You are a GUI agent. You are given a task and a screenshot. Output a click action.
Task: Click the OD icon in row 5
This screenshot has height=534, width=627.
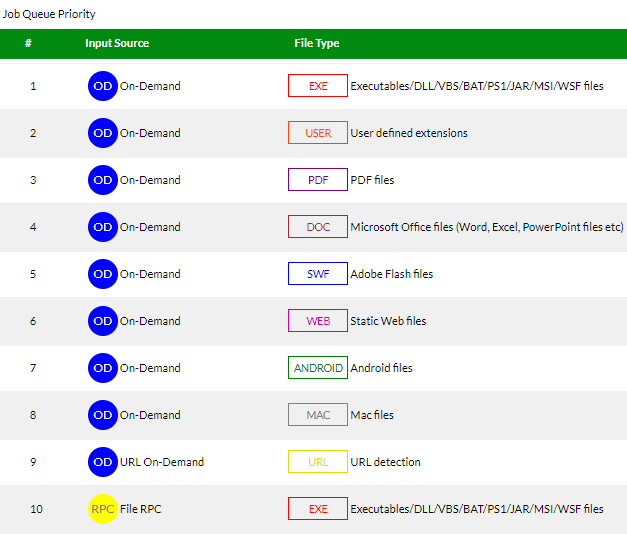pos(103,274)
